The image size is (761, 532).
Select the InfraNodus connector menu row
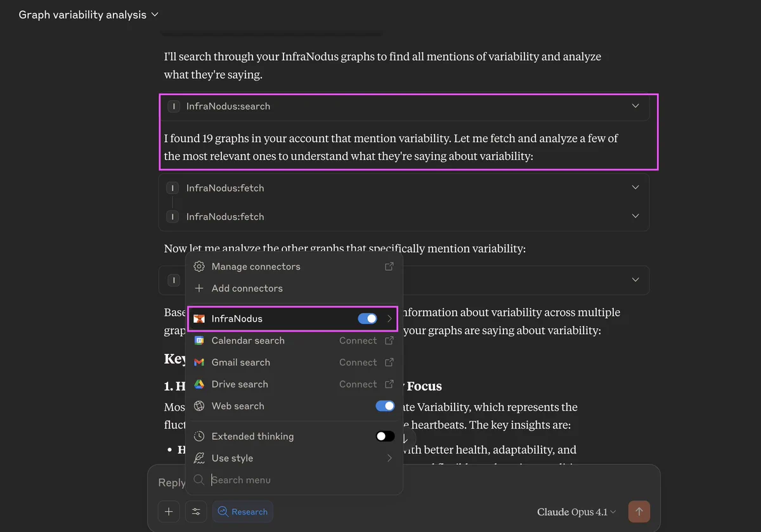(293, 318)
